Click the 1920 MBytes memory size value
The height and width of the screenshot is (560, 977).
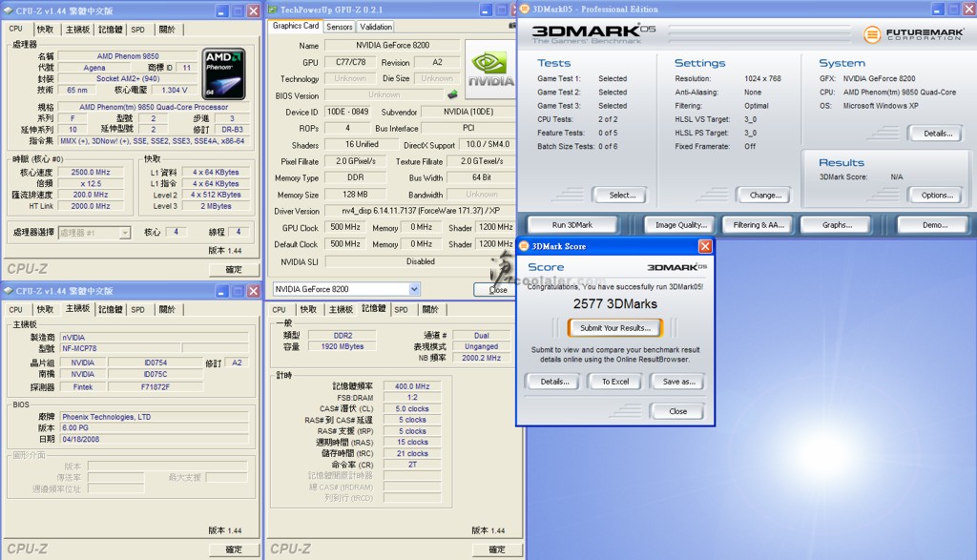click(x=343, y=346)
